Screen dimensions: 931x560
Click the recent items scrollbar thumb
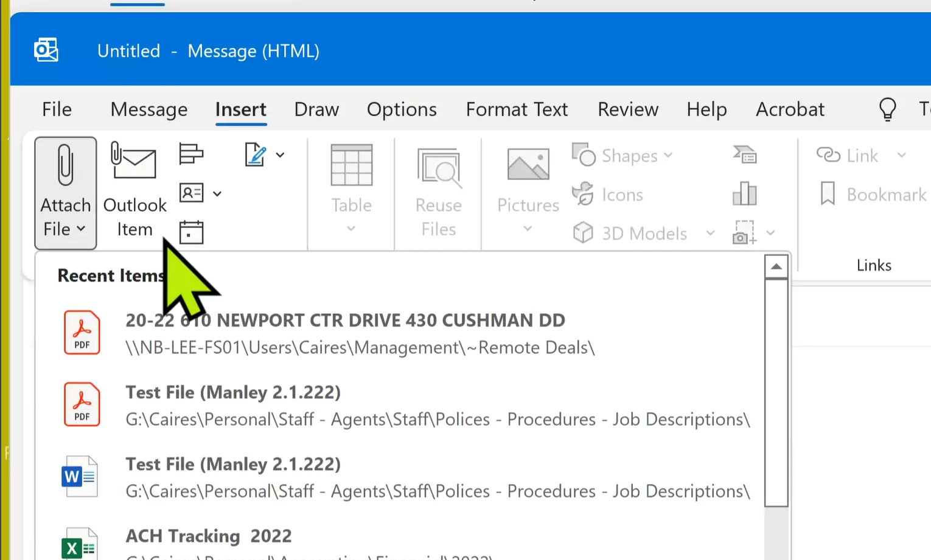pos(776,393)
